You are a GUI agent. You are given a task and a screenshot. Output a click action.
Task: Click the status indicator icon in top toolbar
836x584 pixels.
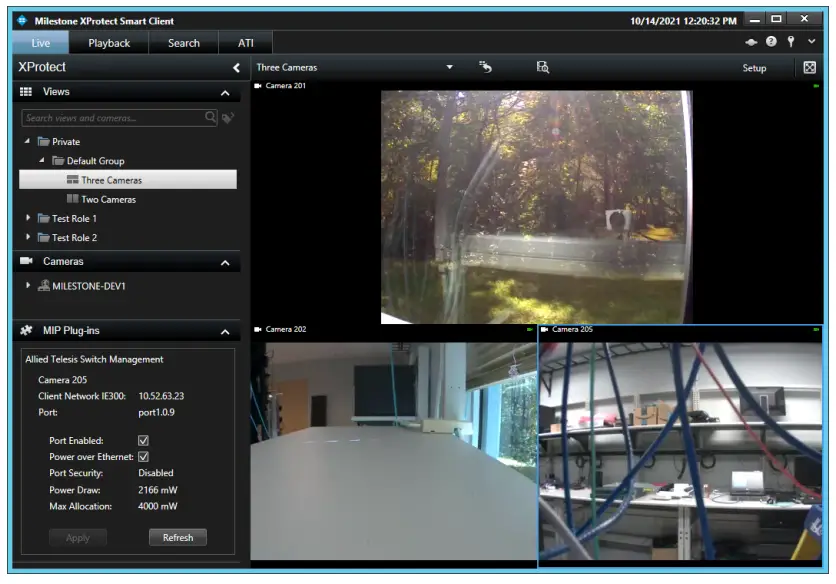(x=751, y=42)
